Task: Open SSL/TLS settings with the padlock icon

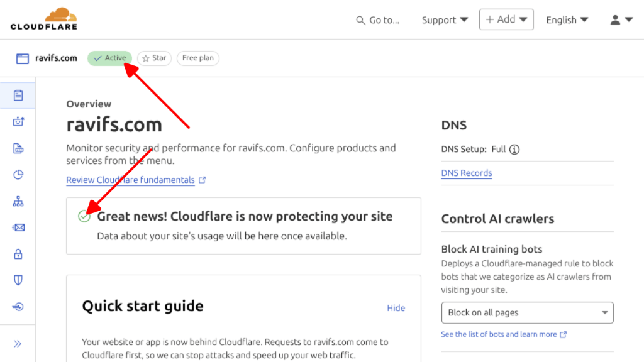Action: (x=19, y=254)
